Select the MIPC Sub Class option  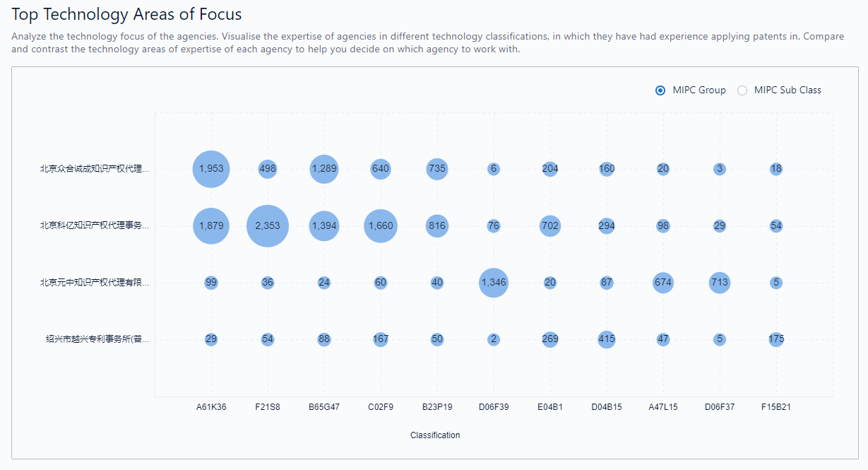(x=742, y=90)
